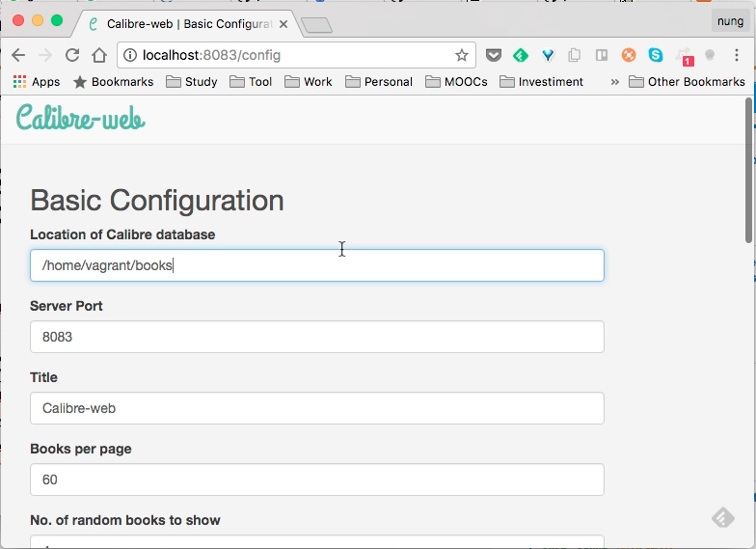Click the Server Port label
The height and width of the screenshot is (549, 756).
(66, 306)
